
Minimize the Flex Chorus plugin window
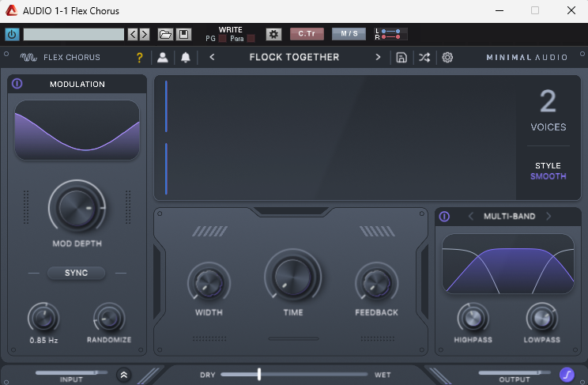(x=499, y=10)
